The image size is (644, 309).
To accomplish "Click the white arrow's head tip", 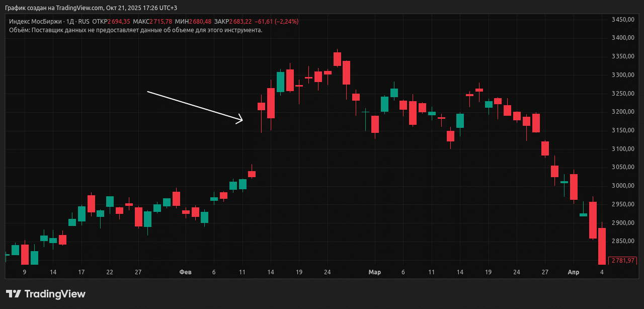I will pos(242,120).
